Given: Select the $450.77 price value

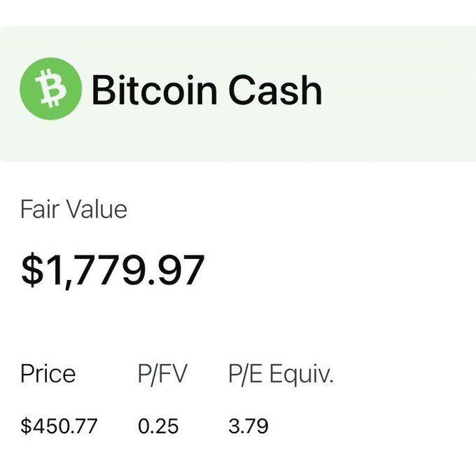Looking at the screenshot, I should (59, 426).
